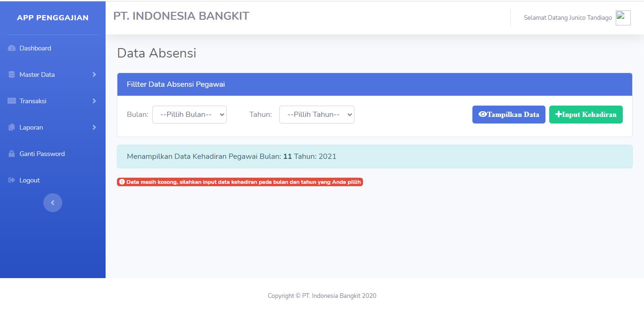Viewport: 644px width, 313px height.
Task: Click the plus icon on Input Kehadiran
Action: [x=558, y=114]
